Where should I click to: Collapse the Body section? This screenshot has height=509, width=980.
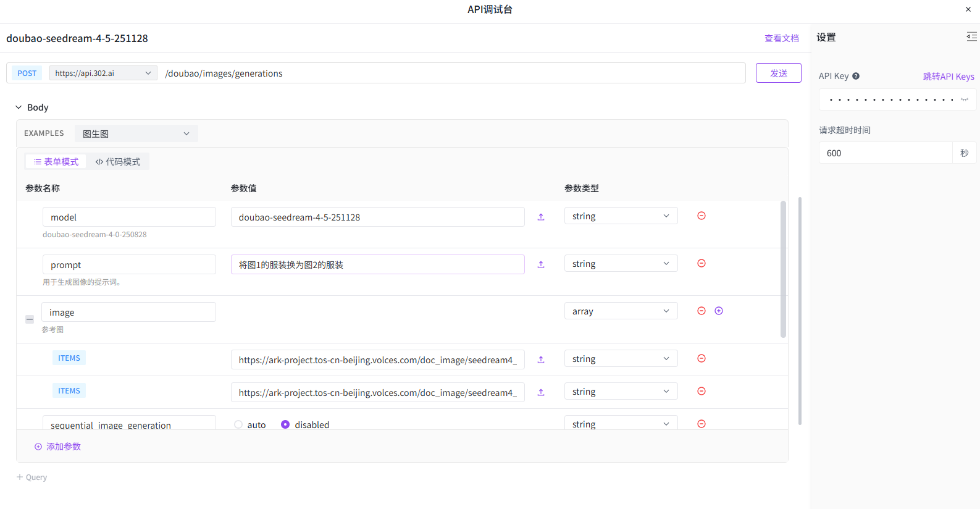pos(19,107)
